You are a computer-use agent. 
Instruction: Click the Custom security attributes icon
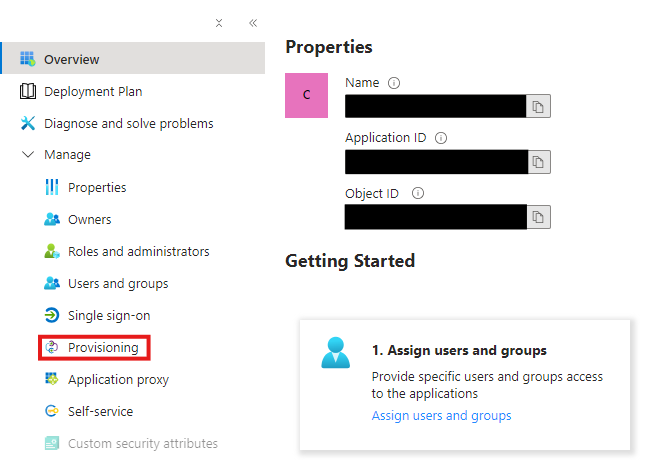click(52, 443)
